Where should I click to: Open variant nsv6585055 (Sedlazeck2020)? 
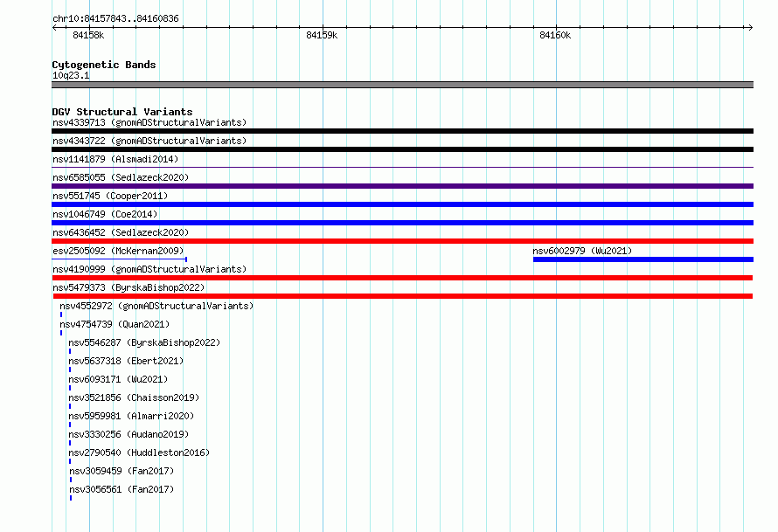(121, 177)
